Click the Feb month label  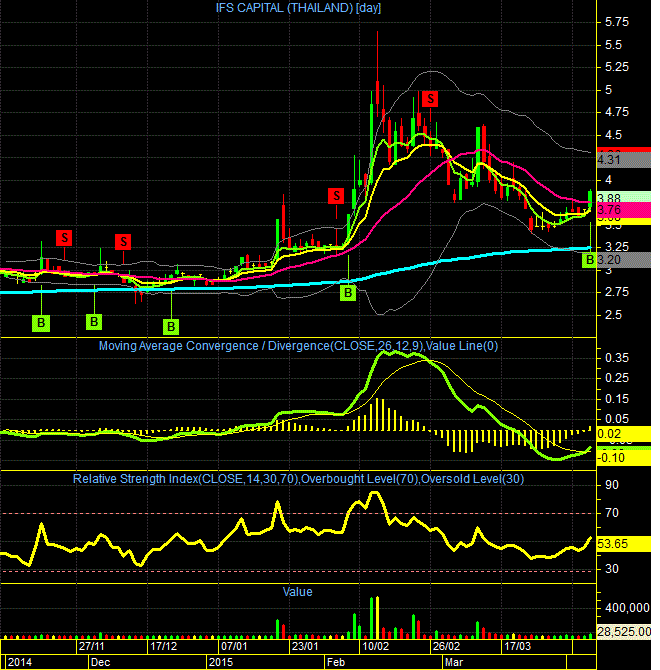click(336, 662)
